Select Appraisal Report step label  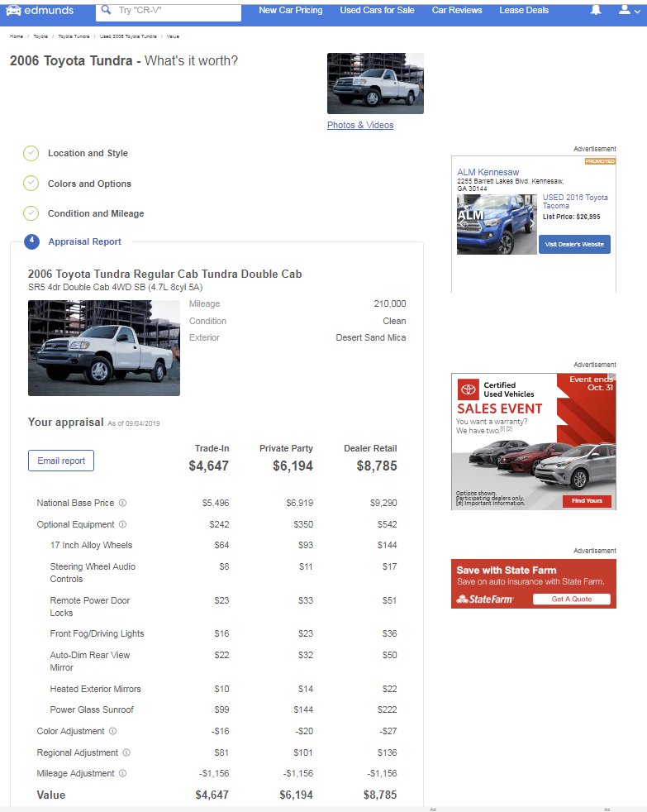point(85,241)
